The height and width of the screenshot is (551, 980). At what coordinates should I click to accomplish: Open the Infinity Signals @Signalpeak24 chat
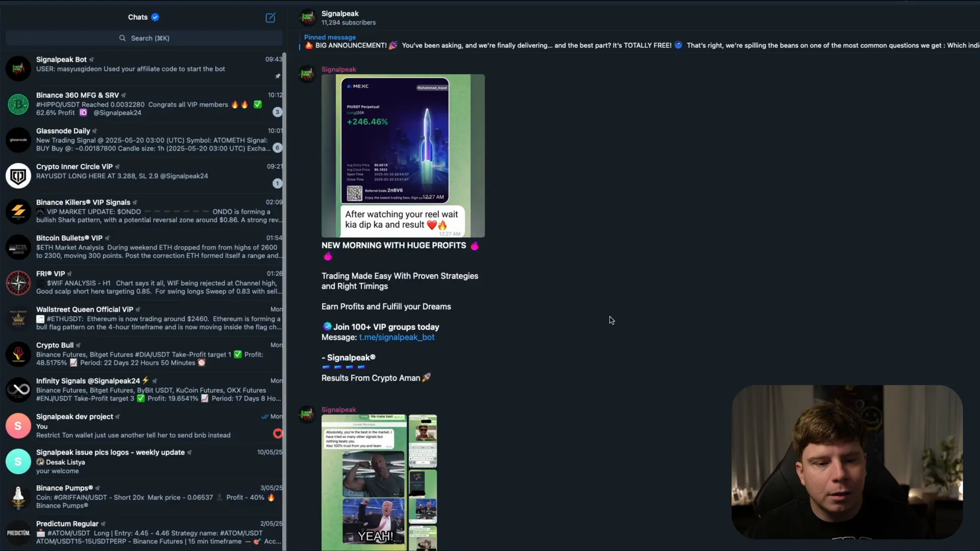[144, 390]
